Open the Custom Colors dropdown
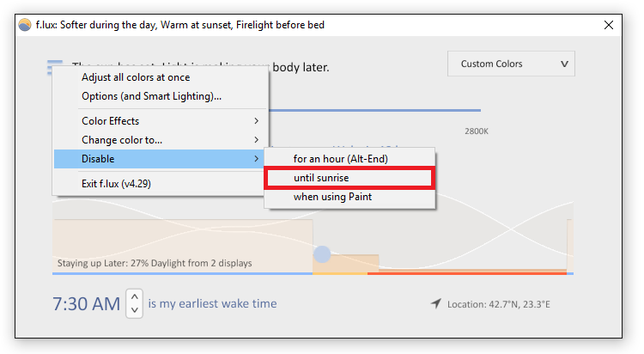This screenshot has width=644, height=354. 511,64
